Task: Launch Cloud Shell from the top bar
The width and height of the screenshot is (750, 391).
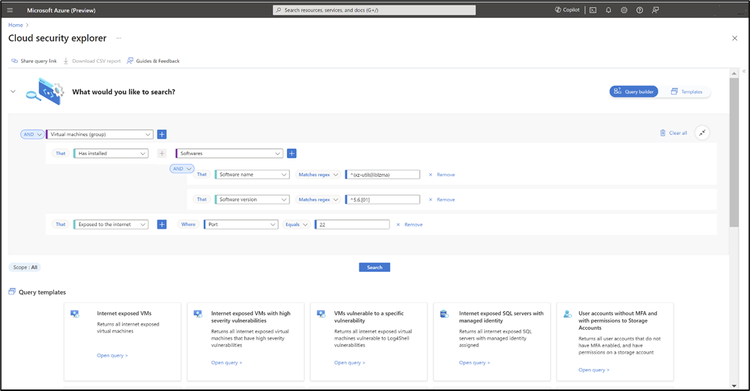Action: pyautogui.click(x=593, y=10)
